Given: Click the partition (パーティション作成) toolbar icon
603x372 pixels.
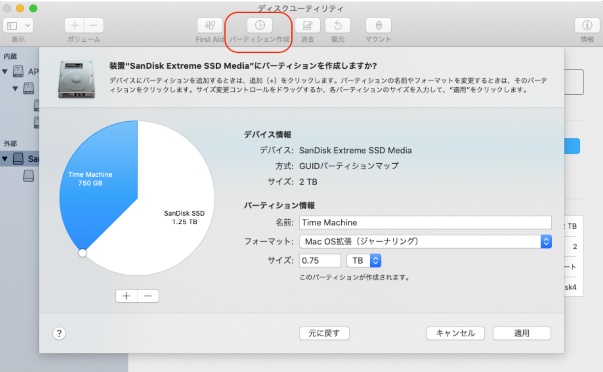Looking at the screenshot, I should tap(260, 26).
